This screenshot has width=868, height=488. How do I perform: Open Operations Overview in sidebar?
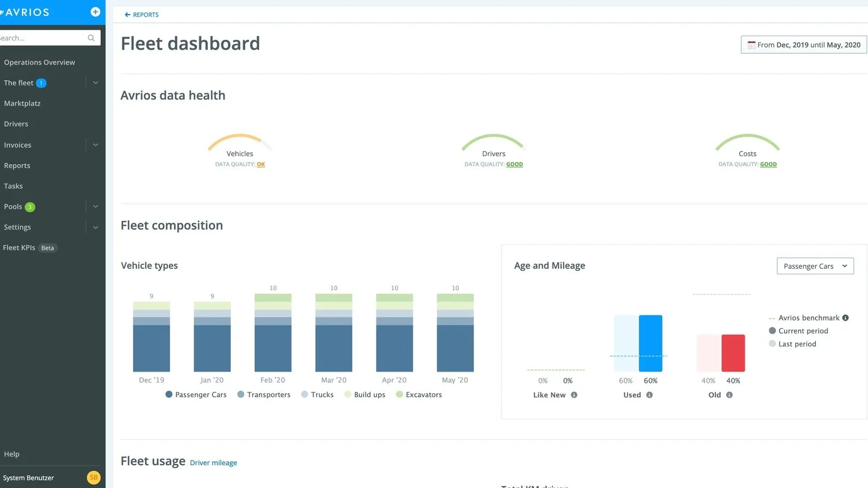tap(39, 62)
